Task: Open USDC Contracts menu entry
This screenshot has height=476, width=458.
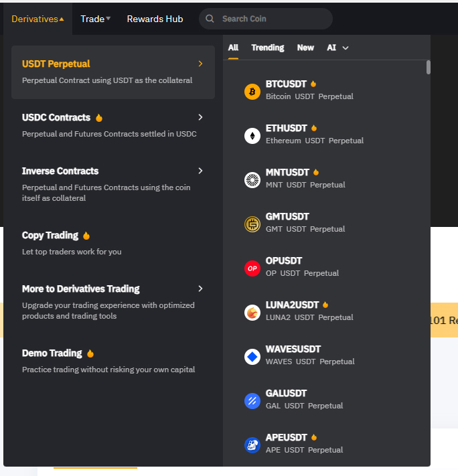Action: tap(113, 126)
